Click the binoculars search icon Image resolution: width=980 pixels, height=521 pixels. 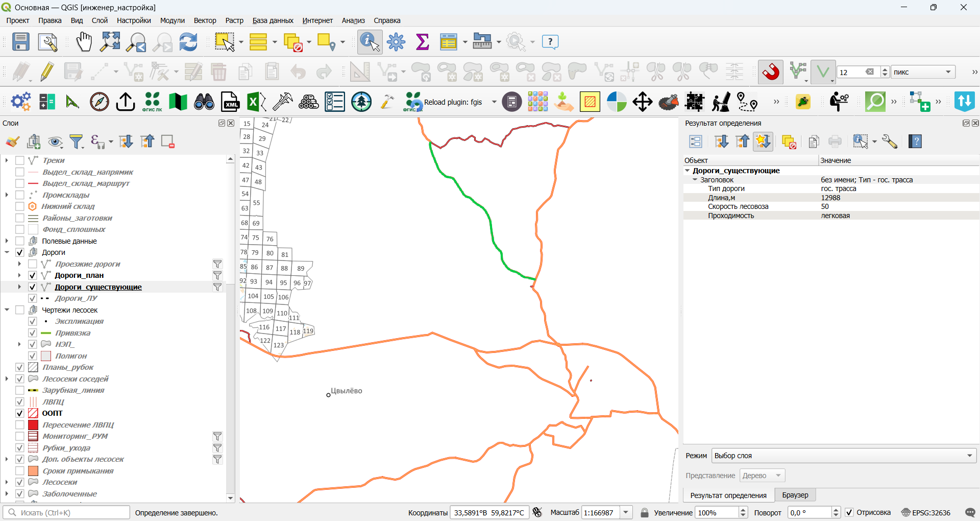coord(204,102)
